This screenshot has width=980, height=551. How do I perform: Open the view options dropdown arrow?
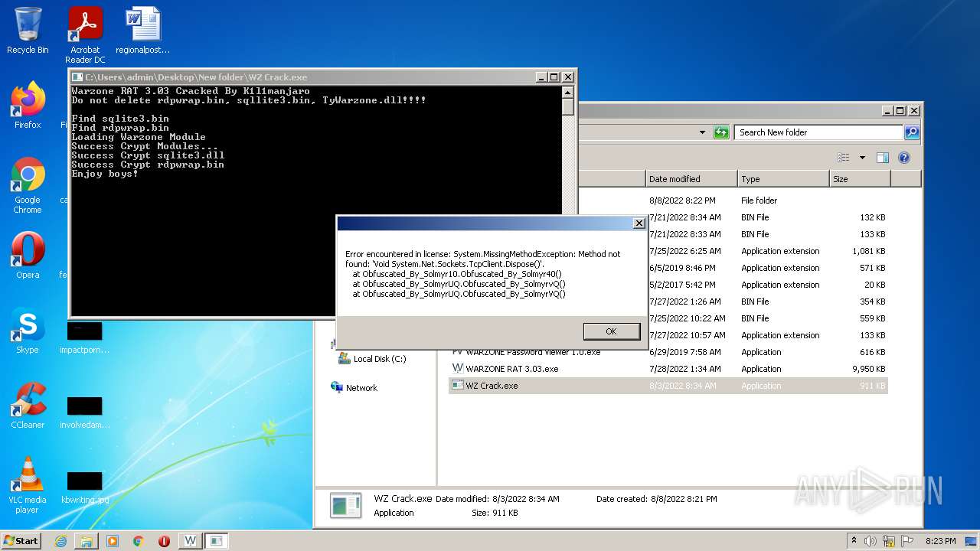click(862, 158)
